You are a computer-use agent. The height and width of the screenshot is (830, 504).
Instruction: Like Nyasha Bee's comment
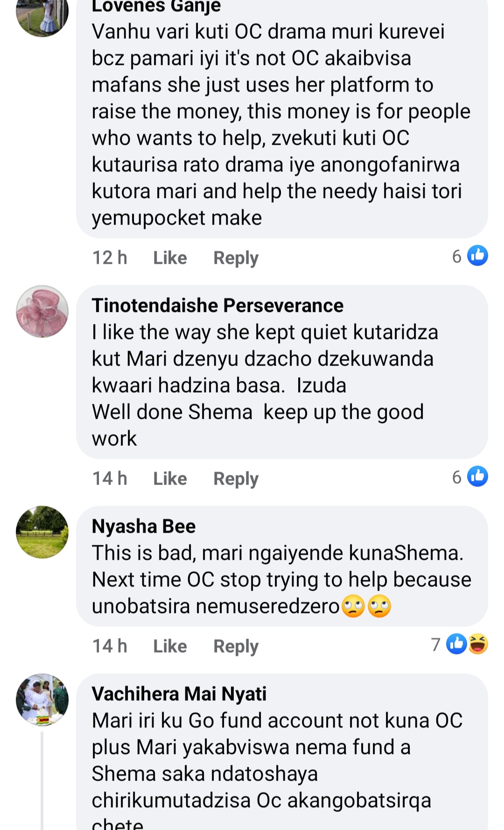[x=170, y=646]
